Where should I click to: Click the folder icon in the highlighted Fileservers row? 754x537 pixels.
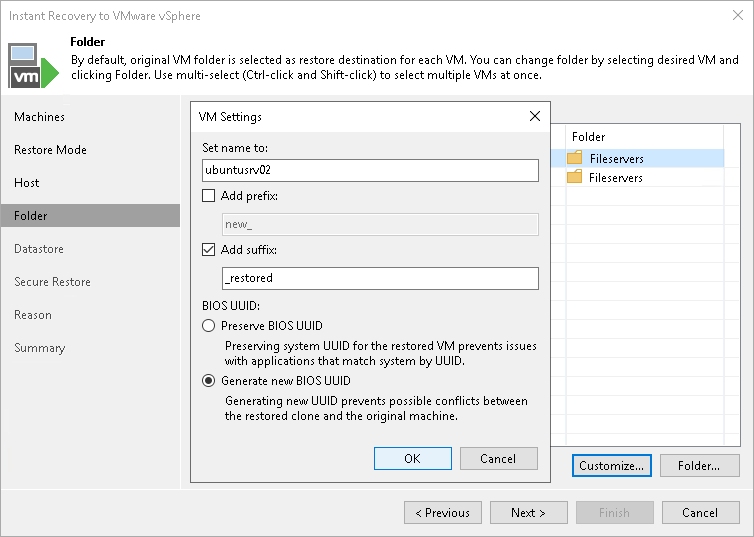[x=575, y=158]
